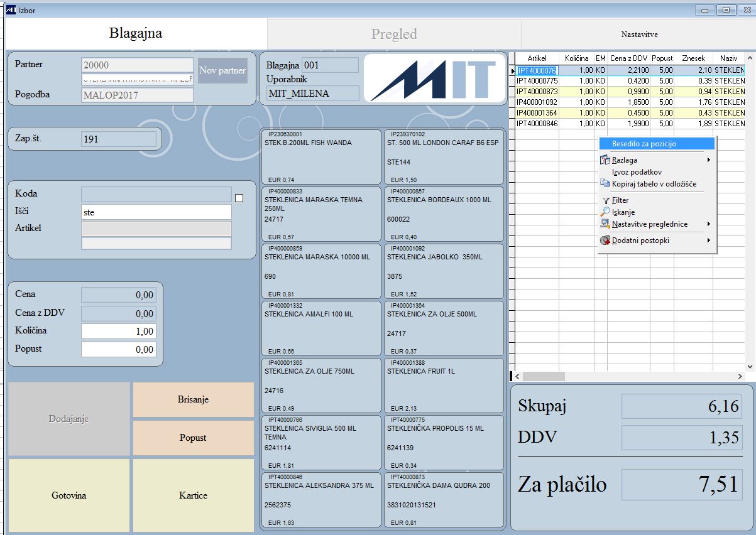The image size is (756, 535).
Task: Open the Nastavitve tab
Action: (x=639, y=34)
